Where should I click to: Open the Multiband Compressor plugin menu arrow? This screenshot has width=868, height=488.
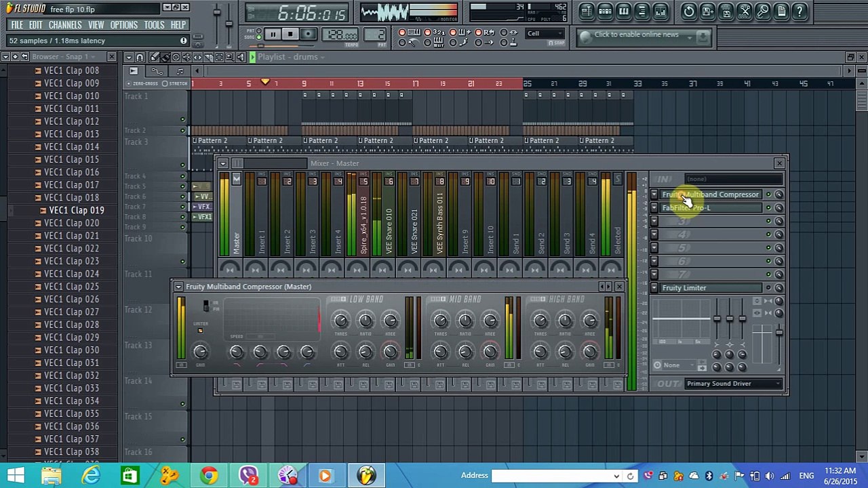[178, 287]
